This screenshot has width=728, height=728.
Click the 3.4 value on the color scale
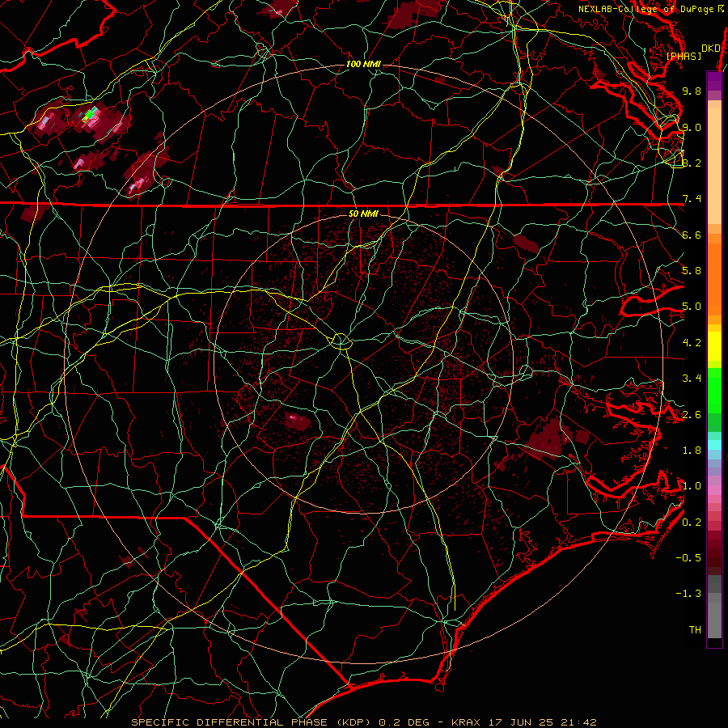click(x=692, y=379)
